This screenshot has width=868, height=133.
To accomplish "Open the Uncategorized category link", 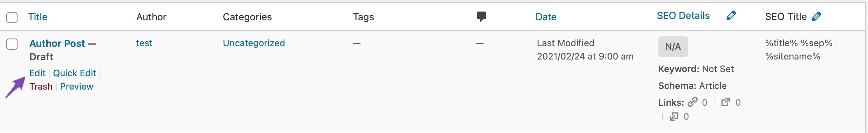I will tap(254, 43).
